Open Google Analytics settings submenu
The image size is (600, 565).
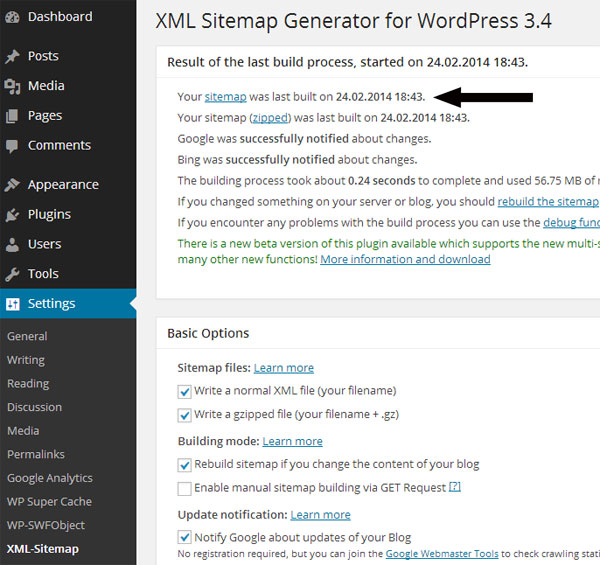pos(50,478)
